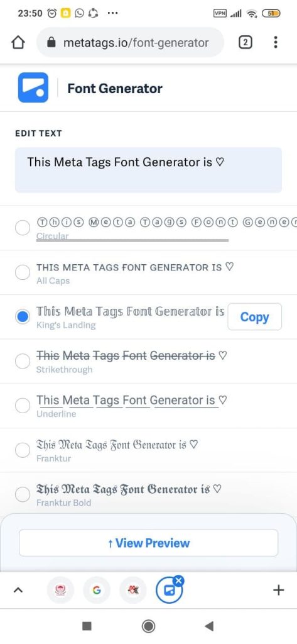The image size is (297, 644).
Task: Expand tab strip with up chevron
Action: tap(18, 590)
